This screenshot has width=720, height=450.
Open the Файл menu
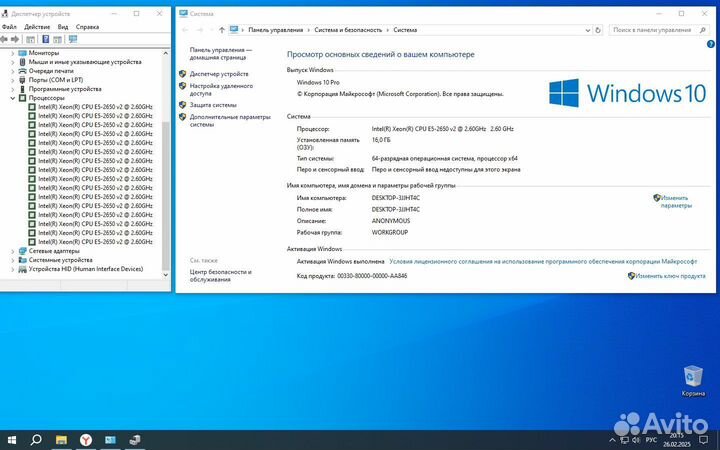click(10, 27)
